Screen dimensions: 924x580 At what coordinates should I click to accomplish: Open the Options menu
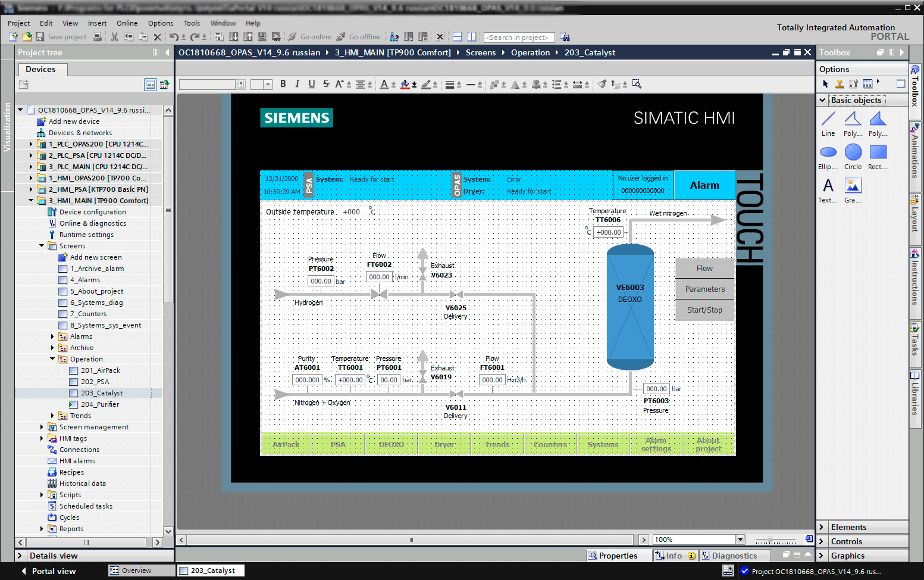click(161, 23)
